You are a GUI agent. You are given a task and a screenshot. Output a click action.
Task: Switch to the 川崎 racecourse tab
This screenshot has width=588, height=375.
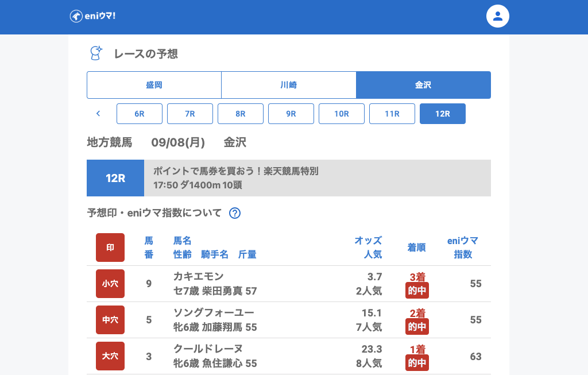(289, 85)
